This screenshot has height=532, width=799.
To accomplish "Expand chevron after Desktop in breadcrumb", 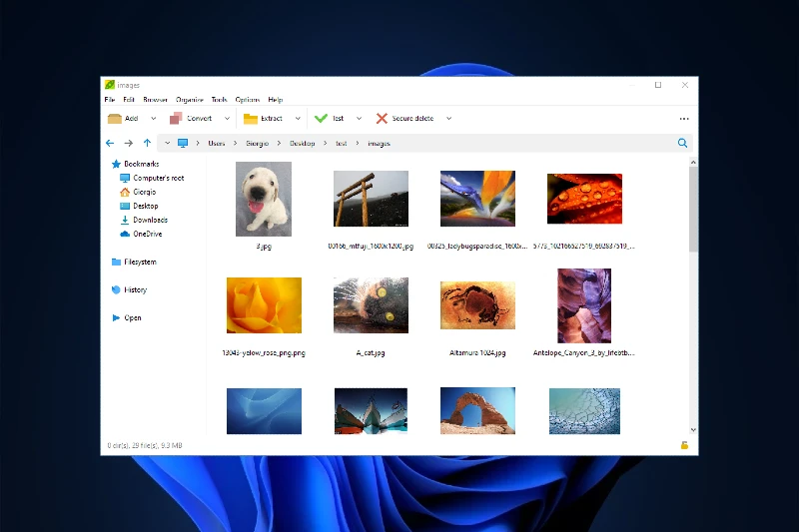I will [x=325, y=143].
